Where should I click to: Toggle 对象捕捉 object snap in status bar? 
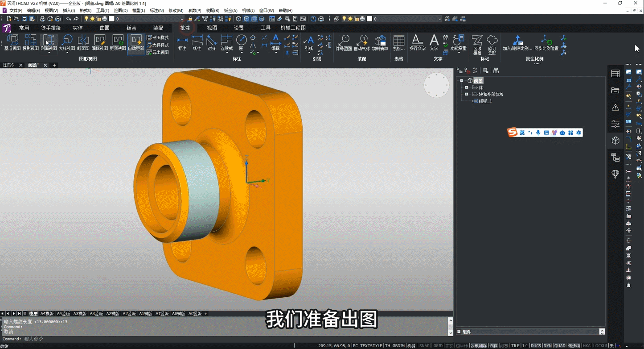pos(479,346)
